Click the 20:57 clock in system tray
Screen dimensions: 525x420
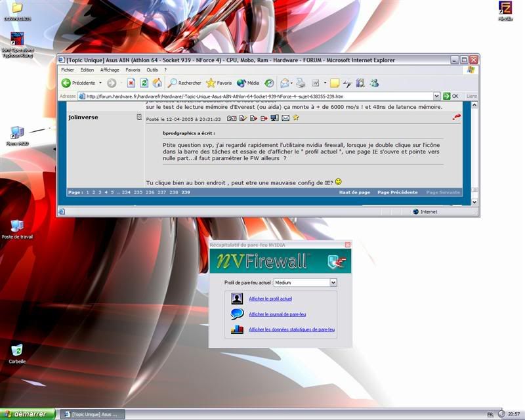pos(514,414)
